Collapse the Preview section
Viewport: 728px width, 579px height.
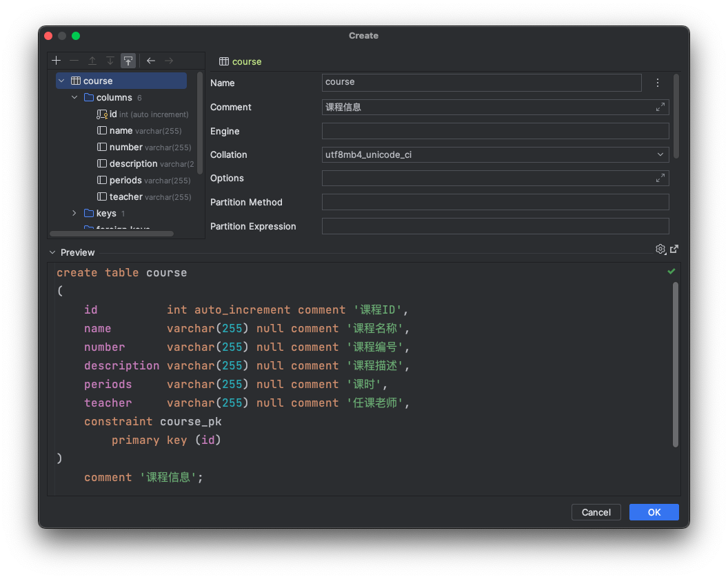click(52, 252)
